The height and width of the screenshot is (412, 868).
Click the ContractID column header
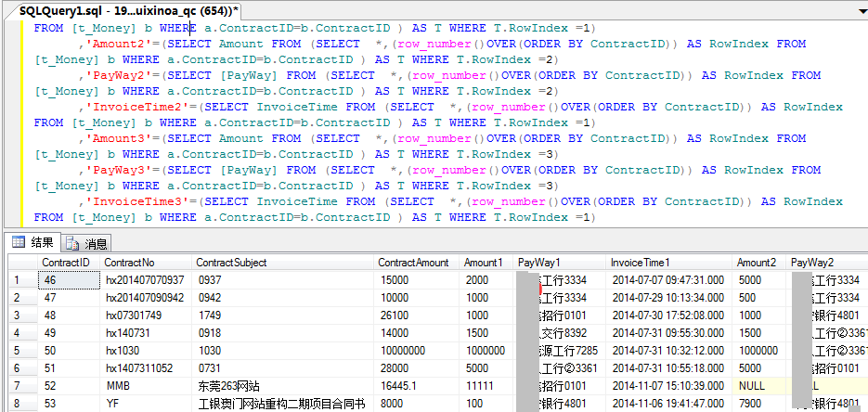[x=69, y=263]
